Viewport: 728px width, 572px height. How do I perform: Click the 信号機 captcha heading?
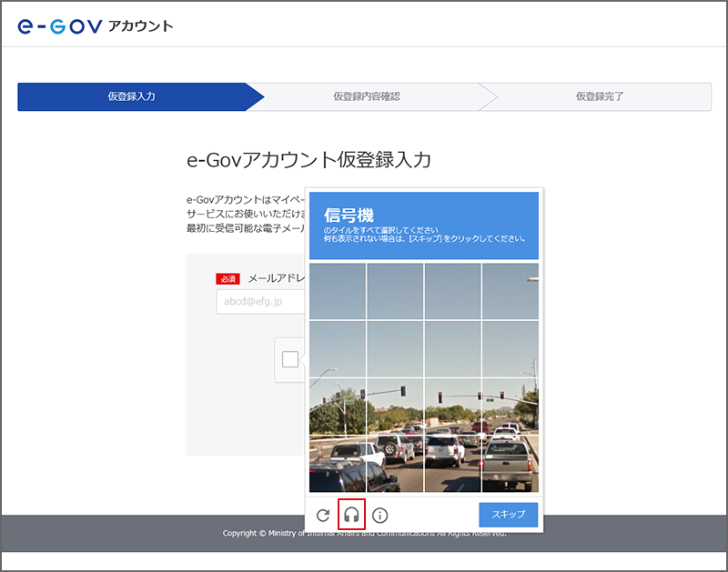coord(349,216)
